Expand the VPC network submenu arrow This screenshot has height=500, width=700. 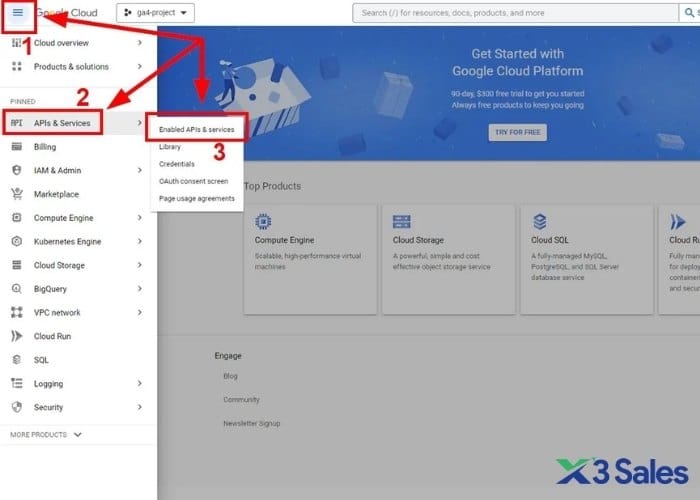[140, 312]
